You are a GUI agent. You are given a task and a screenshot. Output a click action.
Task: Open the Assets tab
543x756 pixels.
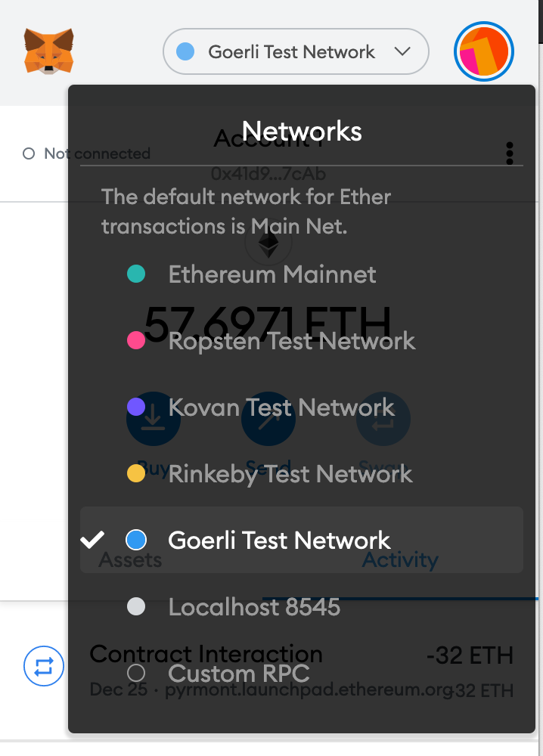[x=130, y=559]
